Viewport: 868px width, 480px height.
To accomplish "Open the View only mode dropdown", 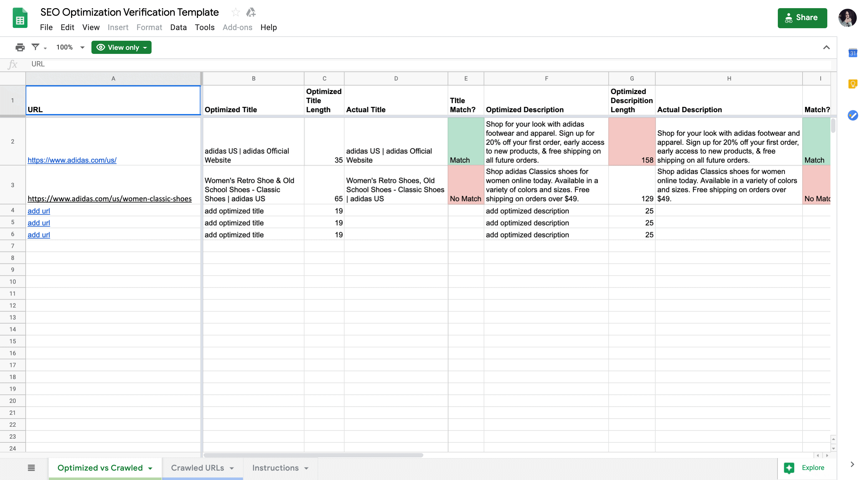I will pyautogui.click(x=121, y=47).
